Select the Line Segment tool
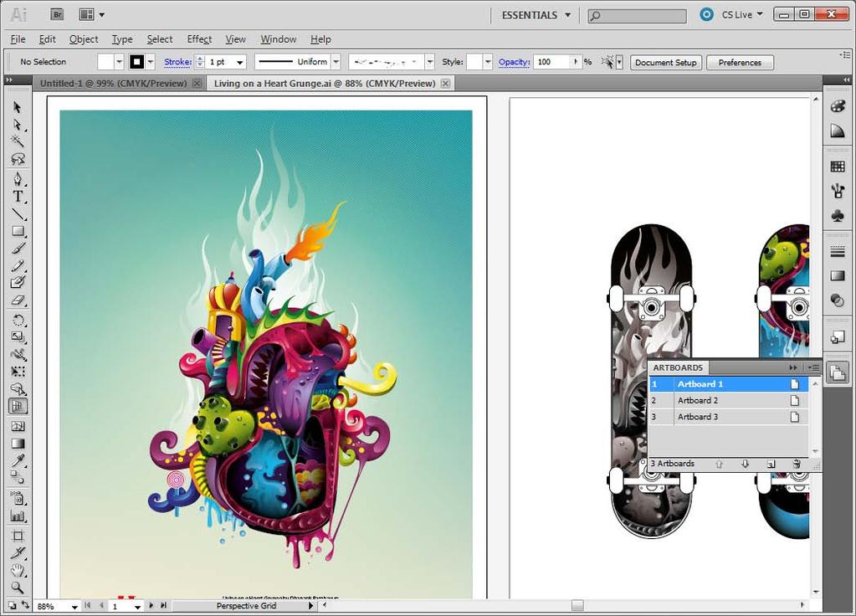Viewport: 856px width, 616px height. pos(18,213)
